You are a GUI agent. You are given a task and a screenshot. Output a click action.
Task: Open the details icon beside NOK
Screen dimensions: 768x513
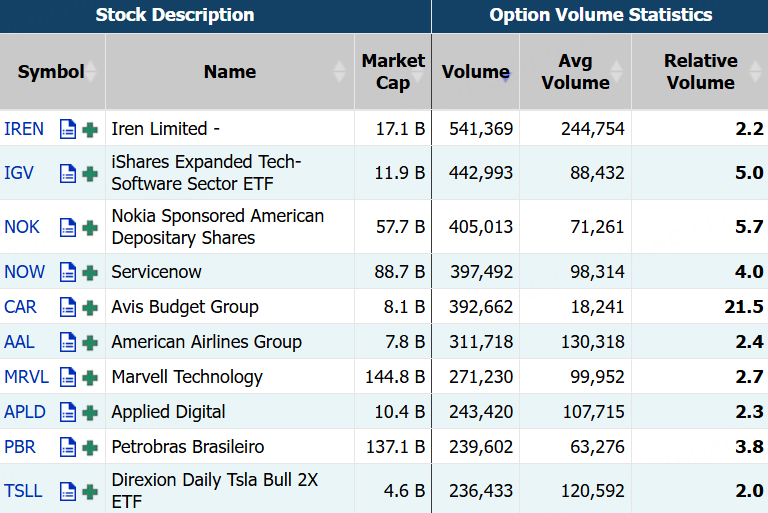pyautogui.click(x=68, y=227)
